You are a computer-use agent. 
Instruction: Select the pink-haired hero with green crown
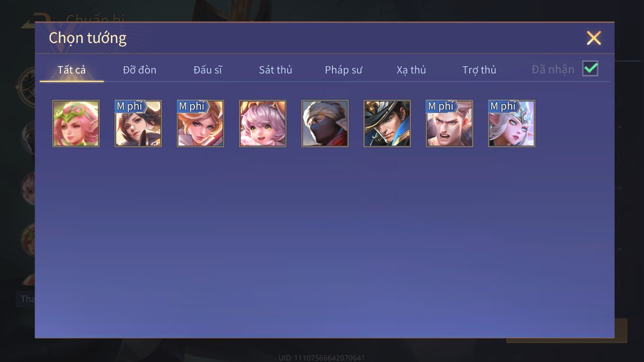point(76,124)
